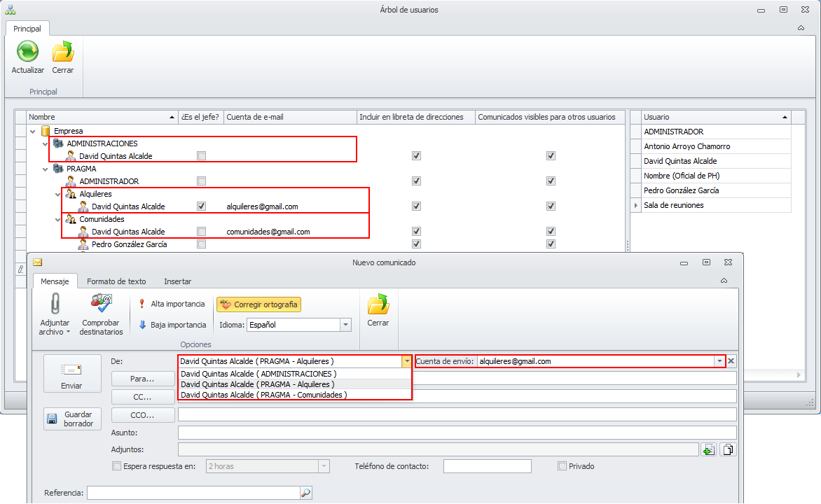Click the Asunto input field
821x504 pixels.
click(x=457, y=433)
